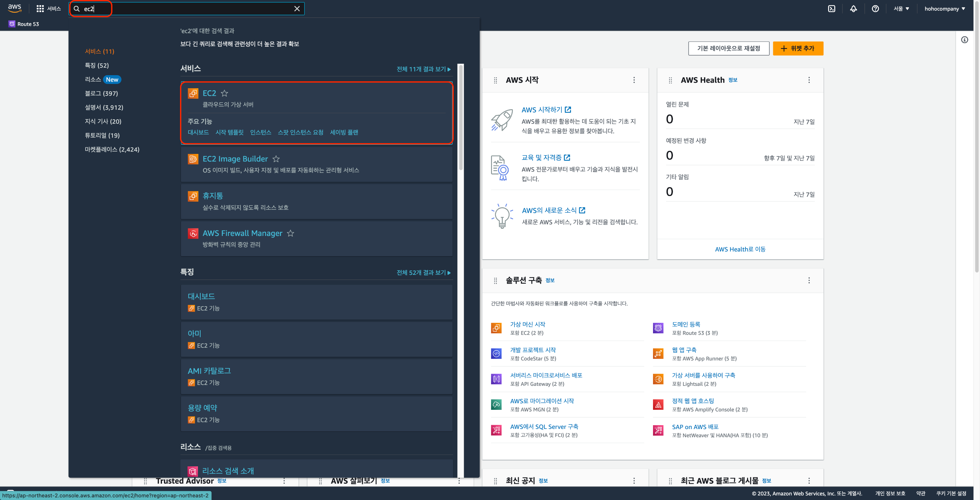The image size is (980, 500).
Task: Toggle favorite star for AWS Firewall Manager
Action: pyautogui.click(x=291, y=233)
